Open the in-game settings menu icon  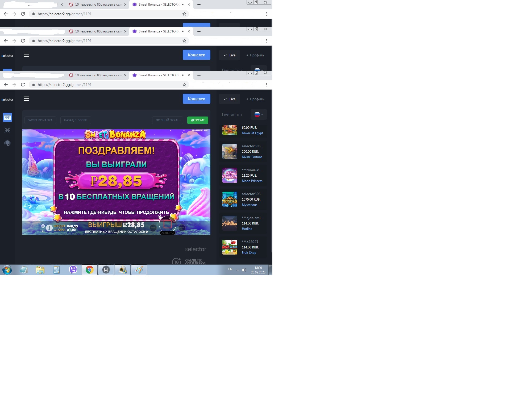pyautogui.click(x=43, y=226)
